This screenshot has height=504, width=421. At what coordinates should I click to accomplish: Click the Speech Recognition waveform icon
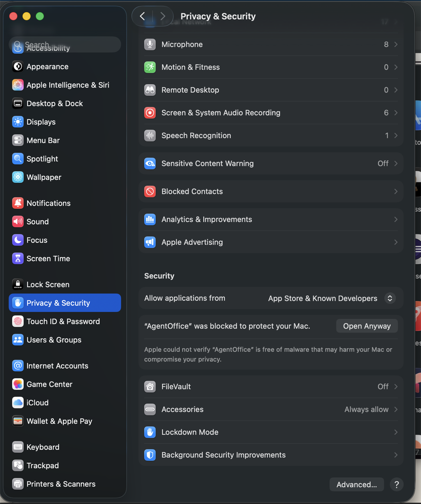[150, 136]
